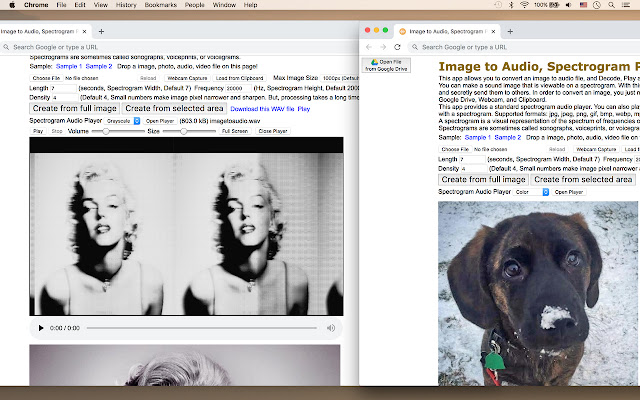
Task: Click Open Player in right window
Action: [569, 192]
